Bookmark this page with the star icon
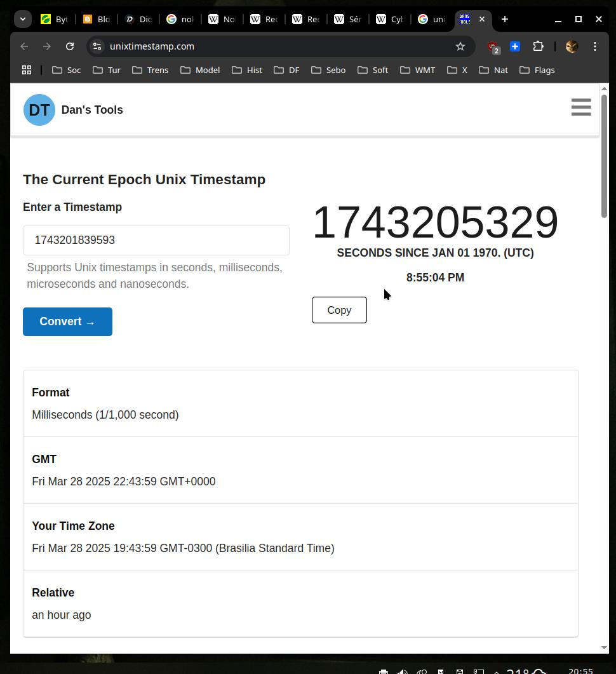The image size is (616, 674). point(460,46)
